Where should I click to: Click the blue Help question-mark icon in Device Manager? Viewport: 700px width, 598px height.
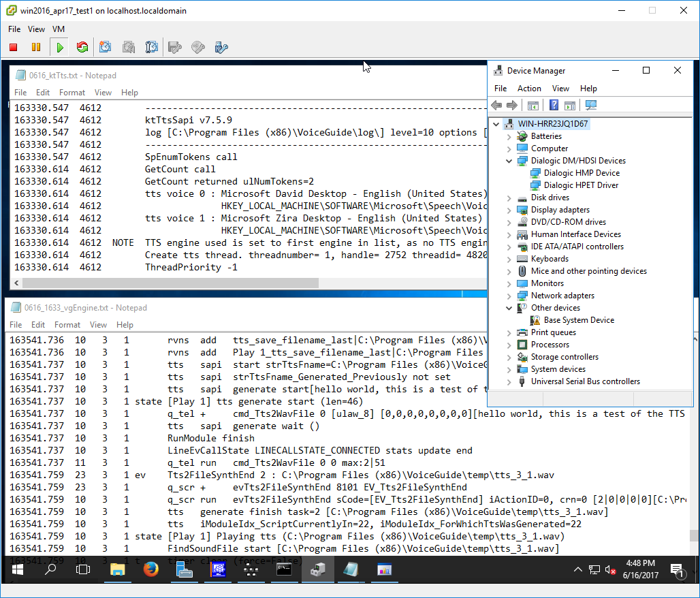pos(554,106)
